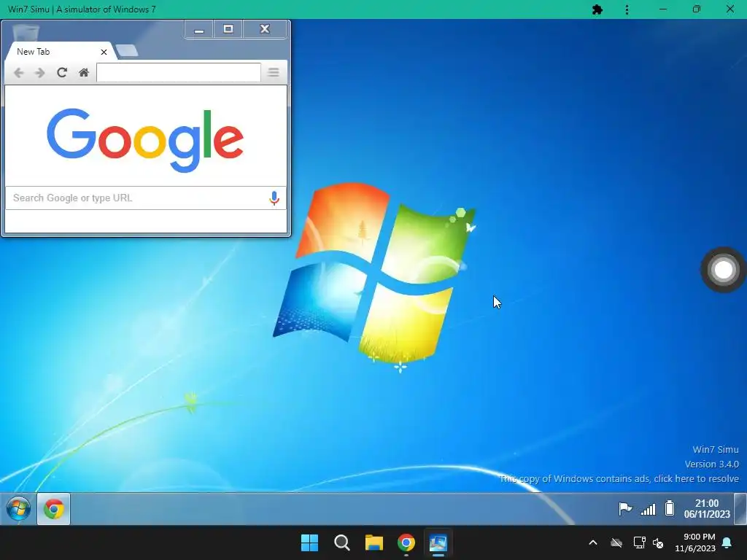Click the Win7 Simu app in Windows 11 taskbar

click(438, 542)
